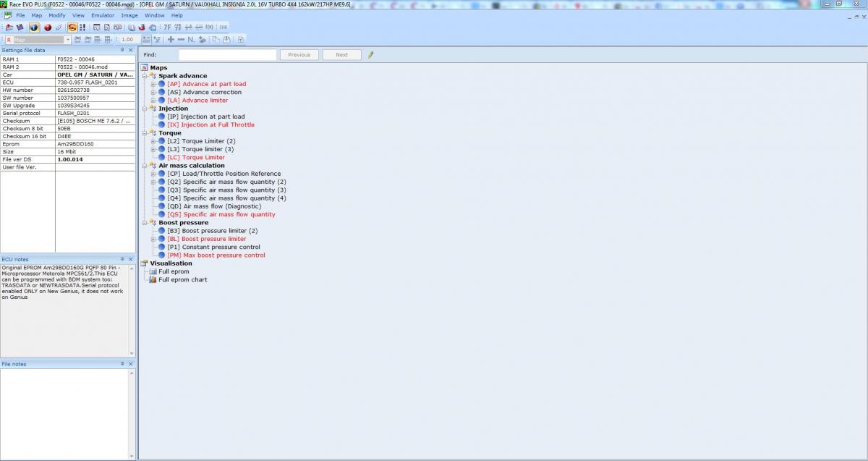Pin the File notes panel

(x=122, y=364)
